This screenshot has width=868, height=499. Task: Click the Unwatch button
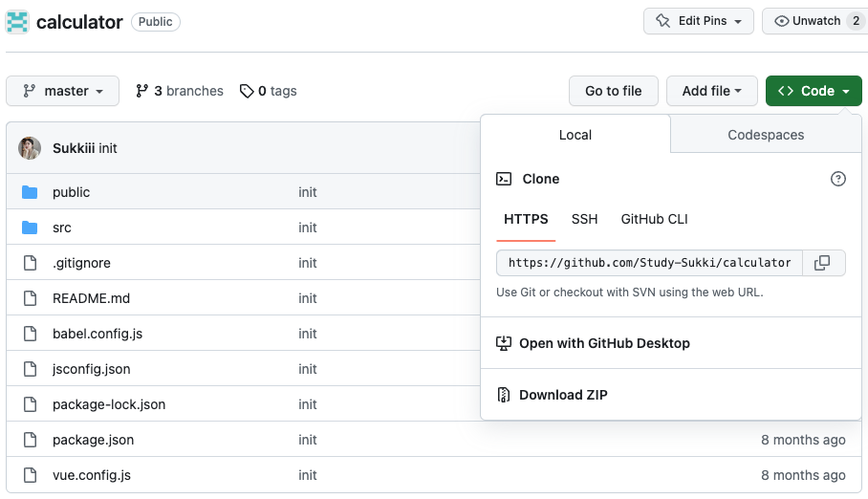(809, 21)
